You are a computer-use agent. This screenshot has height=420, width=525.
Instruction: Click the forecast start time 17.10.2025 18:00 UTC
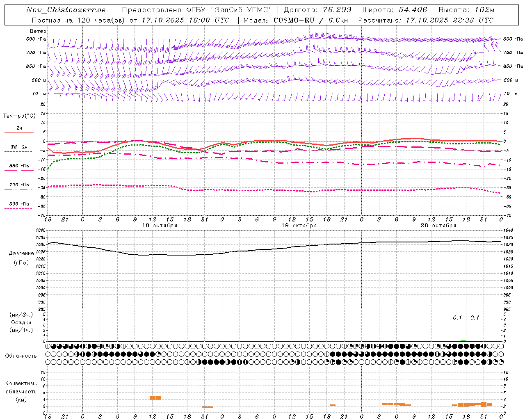click(185, 20)
